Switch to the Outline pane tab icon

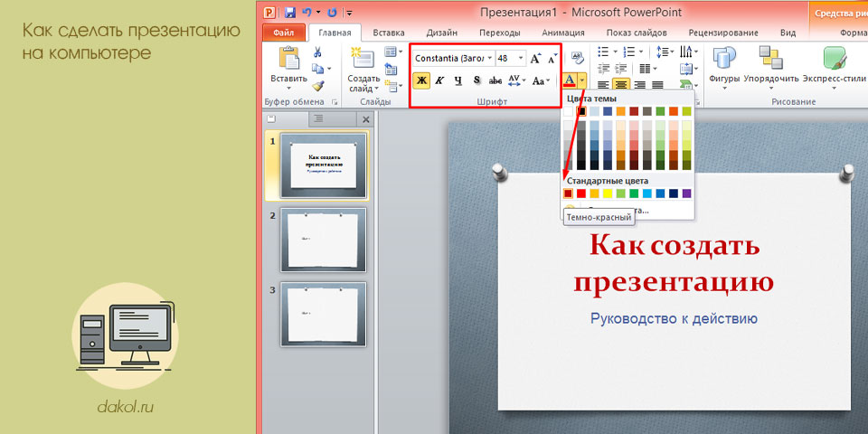[318, 118]
